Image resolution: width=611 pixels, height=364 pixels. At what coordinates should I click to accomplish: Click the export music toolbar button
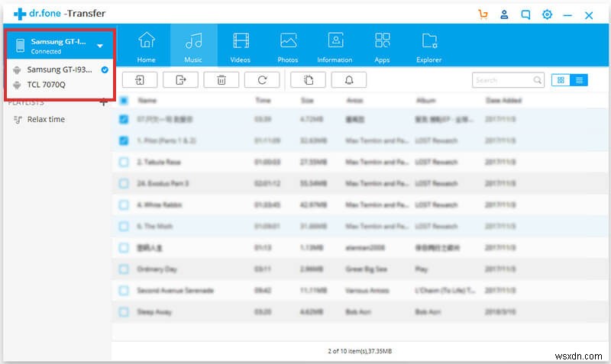(x=180, y=79)
